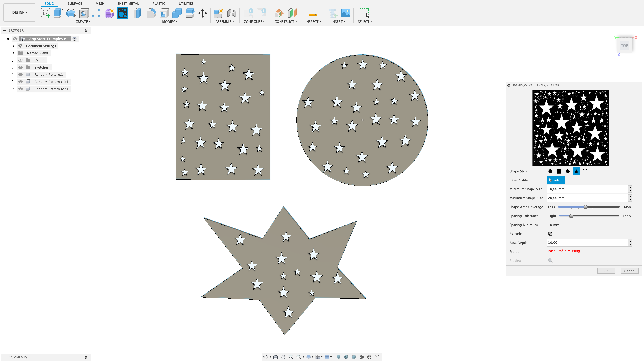
Task: Hide the Sketches folder visibility
Action: pyautogui.click(x=21, y=68)
